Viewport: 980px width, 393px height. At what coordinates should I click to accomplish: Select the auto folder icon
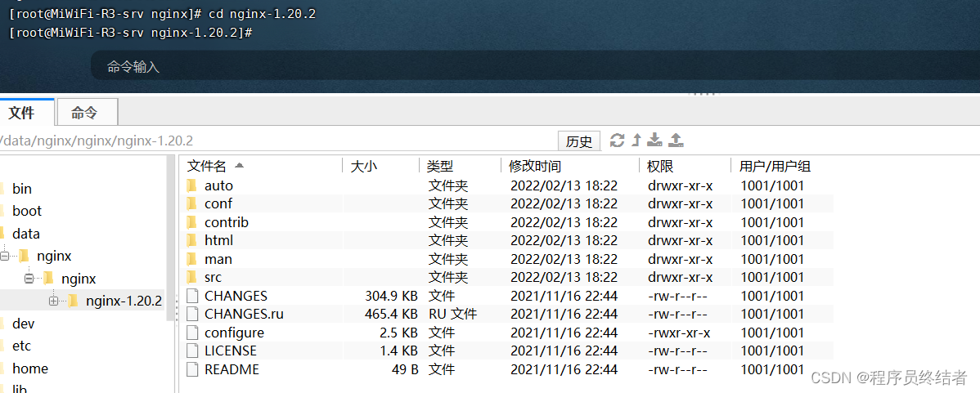point(192,185)
